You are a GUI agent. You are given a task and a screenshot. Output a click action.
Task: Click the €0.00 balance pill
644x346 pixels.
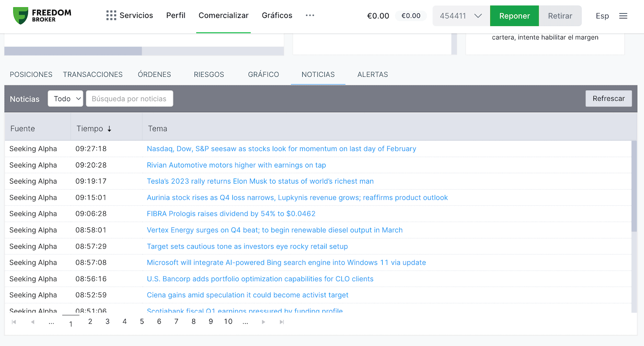411,16
